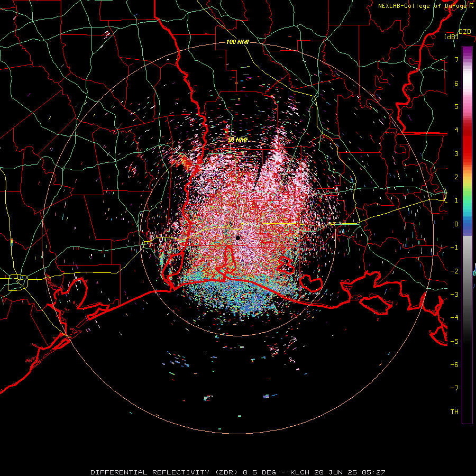Click the -4 tick on the color scale
Image resolution: width=476 pixels, height=476 pixels.
click(x=454, y=318)
